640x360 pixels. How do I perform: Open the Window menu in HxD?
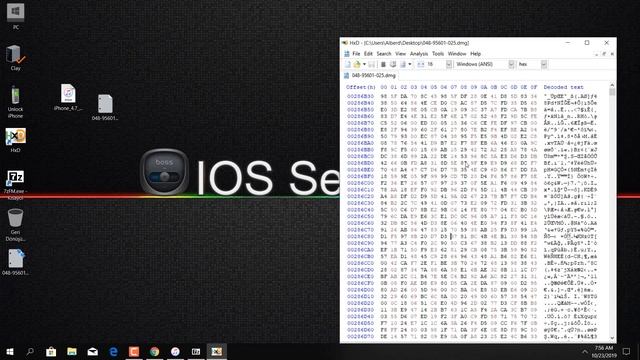tap(457, 54)
